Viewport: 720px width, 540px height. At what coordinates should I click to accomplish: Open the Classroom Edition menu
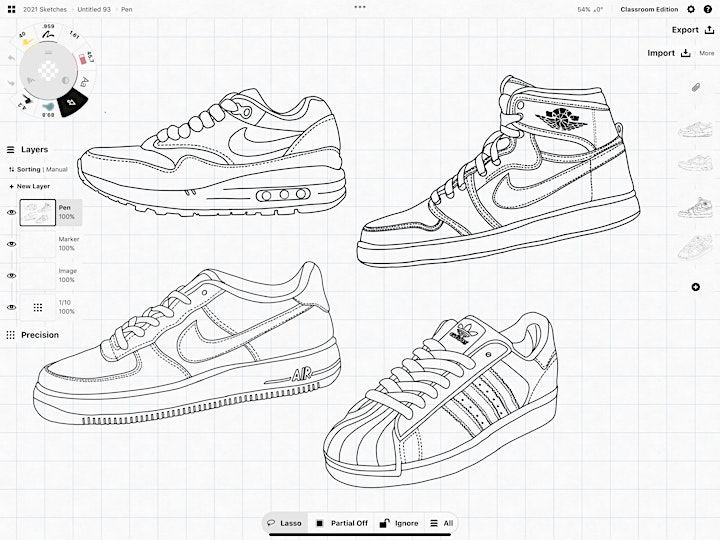point(649,9)
